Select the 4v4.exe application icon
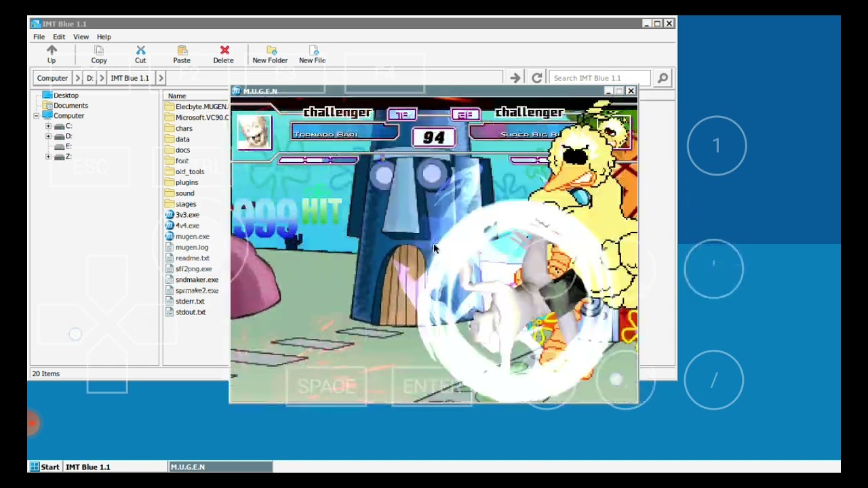The width and height of the screenshot is (868, 488). (170, 226)
